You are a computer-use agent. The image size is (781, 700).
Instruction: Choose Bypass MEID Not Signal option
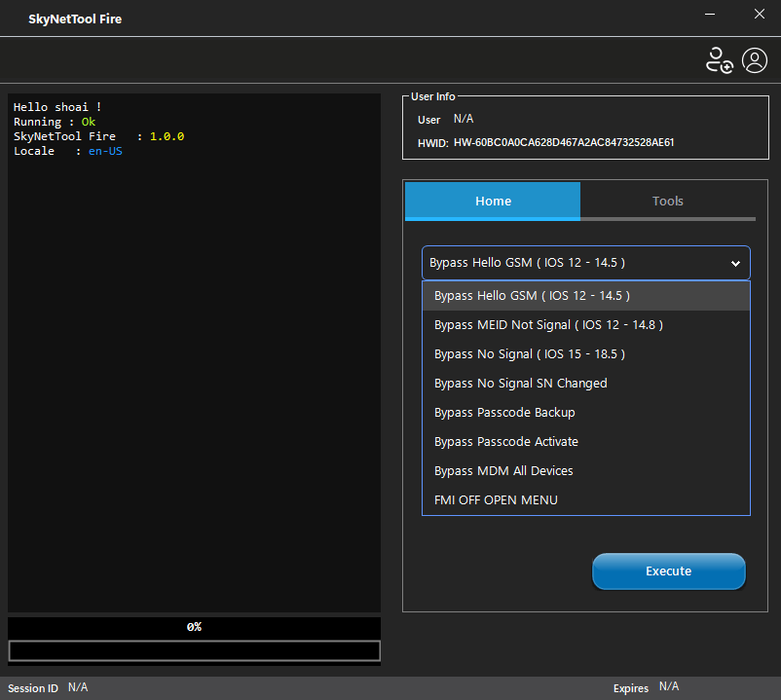(x=548, y=324)
